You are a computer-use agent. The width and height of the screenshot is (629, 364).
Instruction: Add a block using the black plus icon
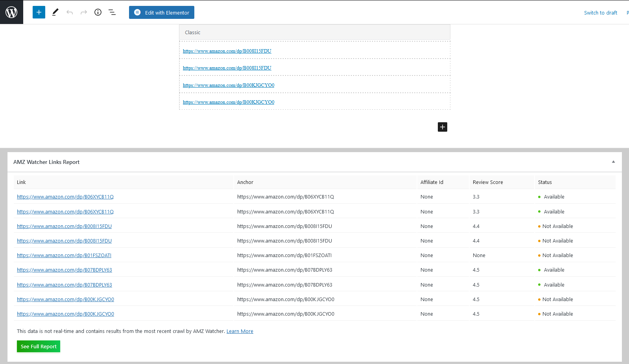[x=443, y=127]
